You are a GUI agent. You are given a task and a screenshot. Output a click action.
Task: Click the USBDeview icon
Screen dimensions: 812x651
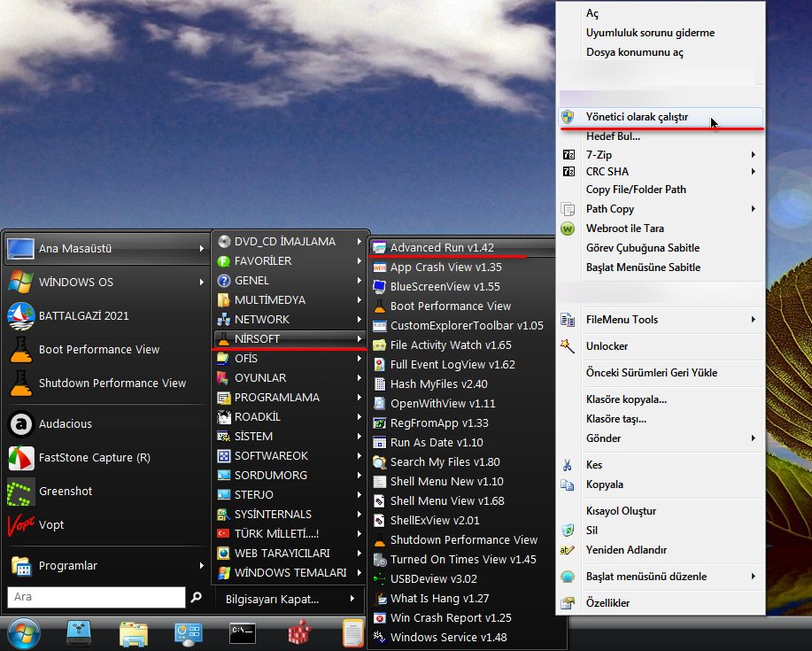click(x=380, y=579)
